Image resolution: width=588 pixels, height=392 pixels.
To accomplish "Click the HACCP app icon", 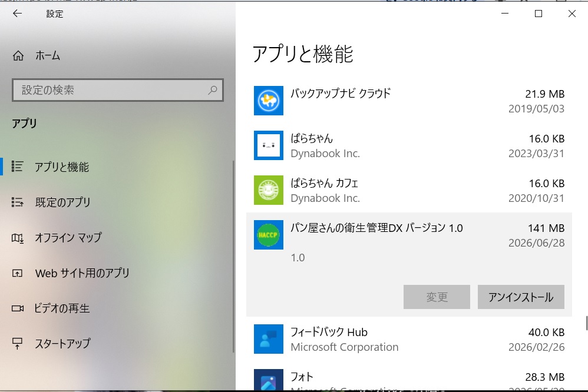I will pyautogui.click(x=269, y=235).
